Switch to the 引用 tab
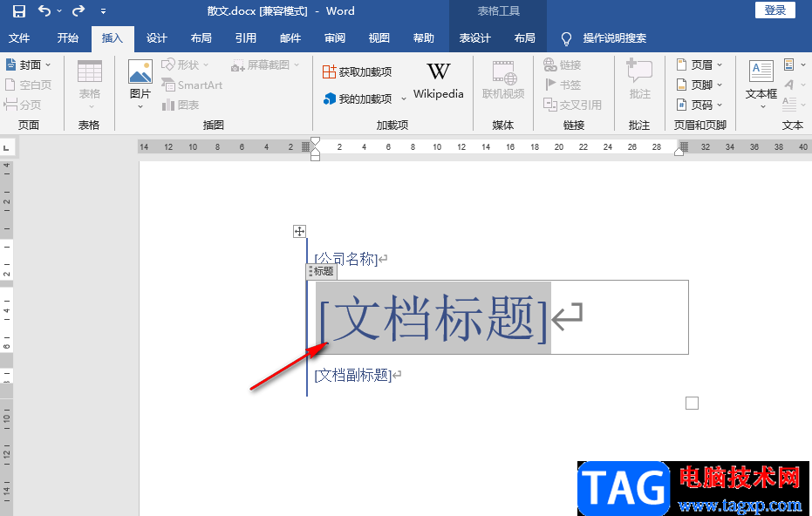 pos(245,37)
